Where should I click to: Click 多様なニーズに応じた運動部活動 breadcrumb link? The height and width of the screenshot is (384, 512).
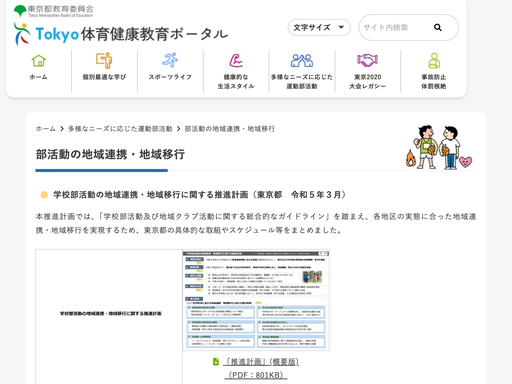120,129
